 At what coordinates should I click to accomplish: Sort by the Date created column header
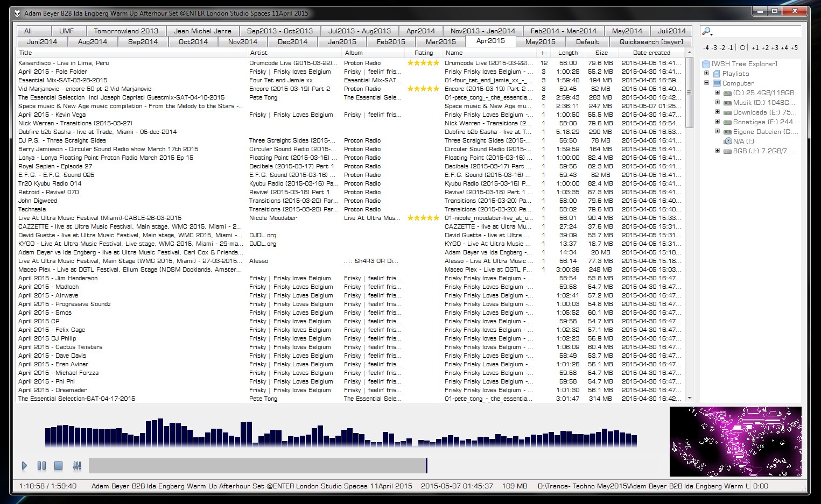[x=651, y=53]
